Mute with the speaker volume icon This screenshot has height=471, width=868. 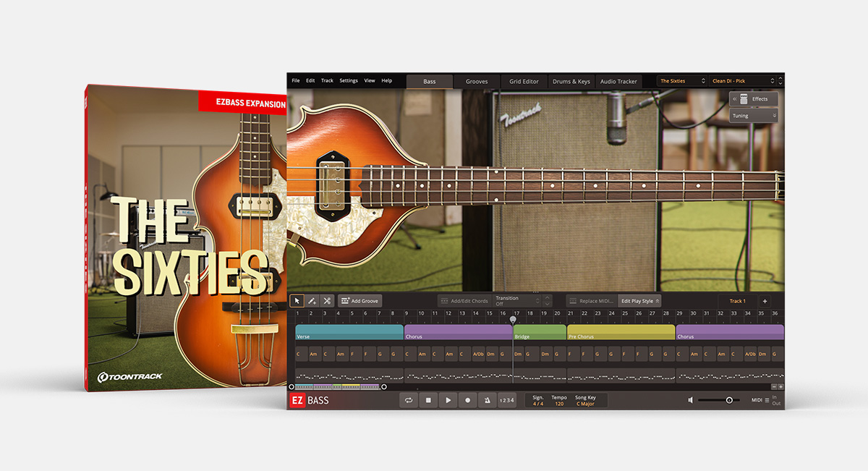[x=691, y=400]
